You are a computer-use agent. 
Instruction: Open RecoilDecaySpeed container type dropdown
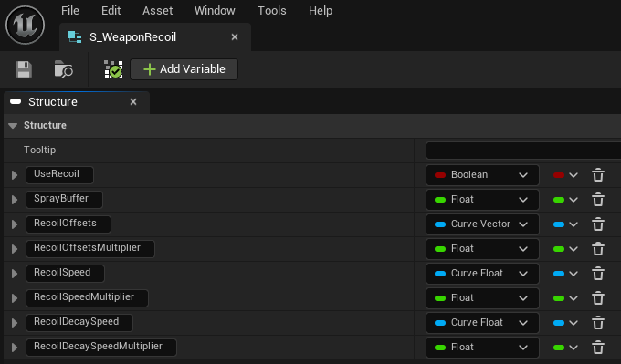tap(565, 323)
